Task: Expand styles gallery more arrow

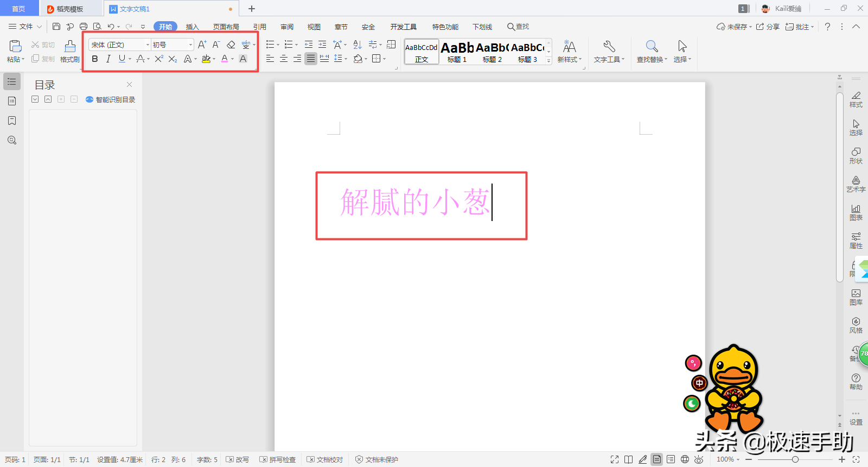Action: [548, 61]
